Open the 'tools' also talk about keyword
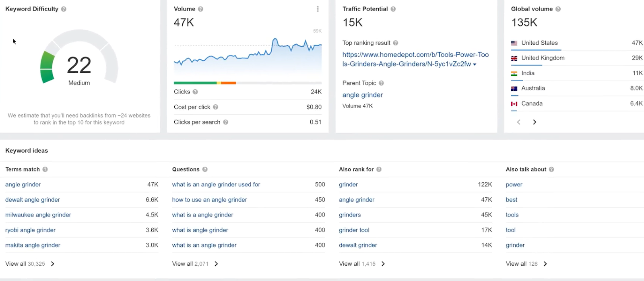Viewport: 644px width, 281px height. (512, 215)
